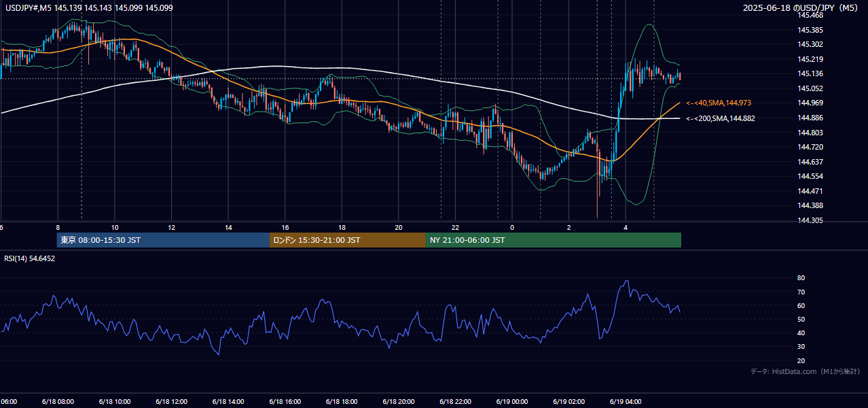Image resolution: width=868 pixels, height=408 pixels.
Task: Click price axis value 145.136
Action: [810, 73]
